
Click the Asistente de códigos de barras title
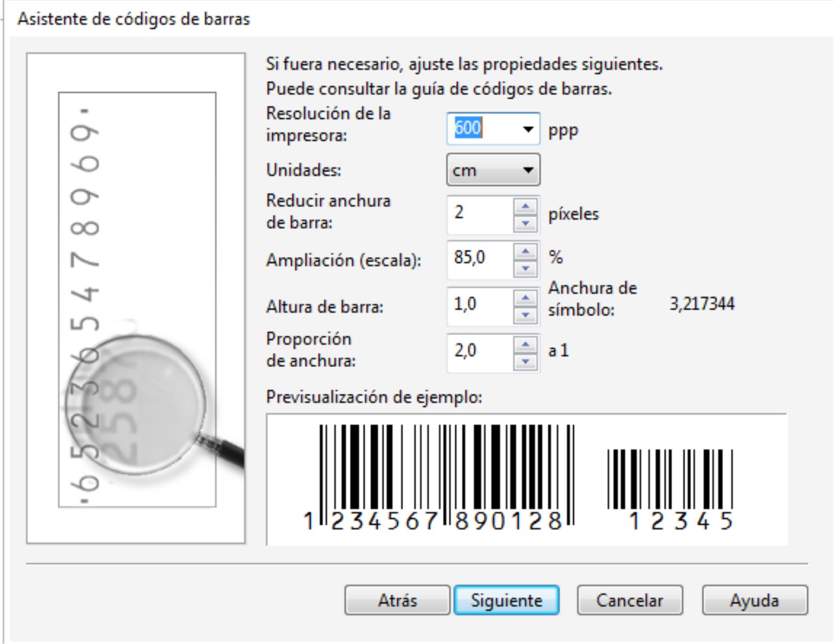(x=134, y=19)
